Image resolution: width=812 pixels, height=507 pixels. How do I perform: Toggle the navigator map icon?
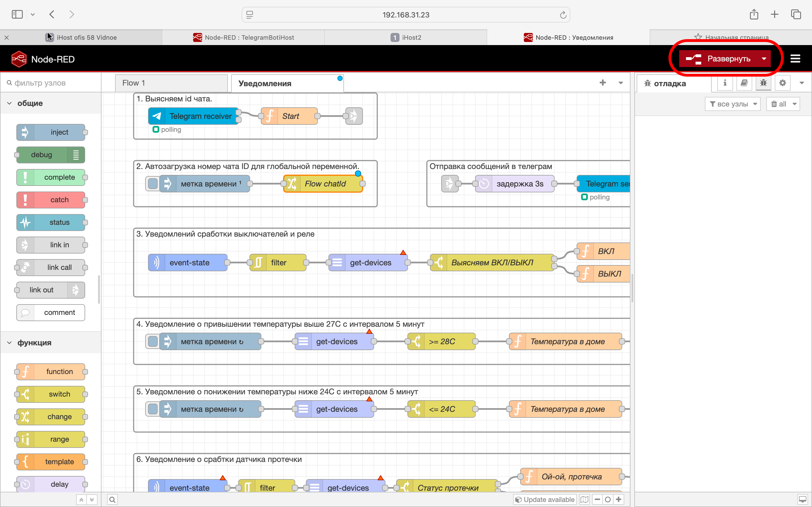[584, 500]
